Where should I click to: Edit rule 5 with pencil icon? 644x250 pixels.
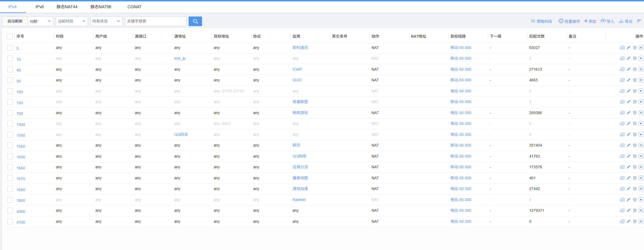coord(628,48)
